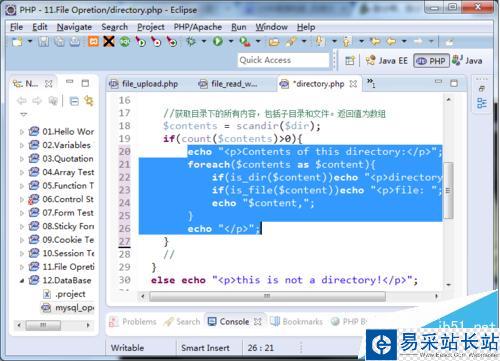Screen dimensions: 500x361
Task: Click the green SQL toolbar icon
Action: 125,42
